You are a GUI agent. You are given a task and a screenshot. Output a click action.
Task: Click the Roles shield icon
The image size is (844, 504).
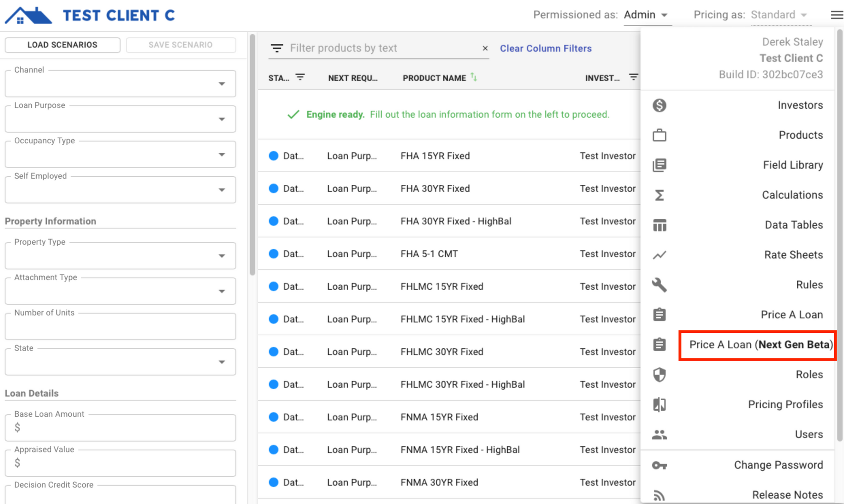659,375
